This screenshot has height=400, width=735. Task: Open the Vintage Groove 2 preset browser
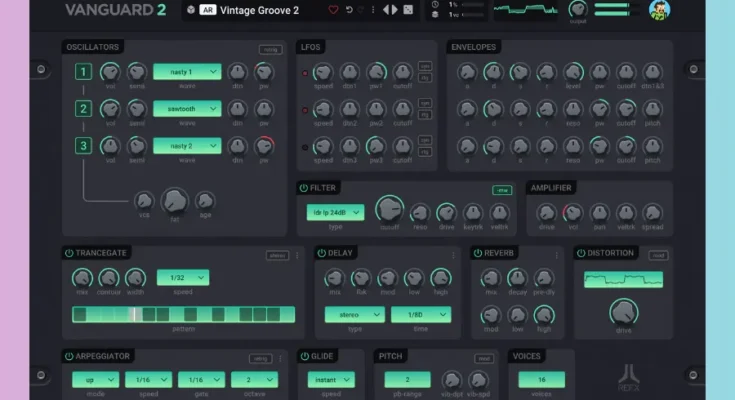(260, 10)
